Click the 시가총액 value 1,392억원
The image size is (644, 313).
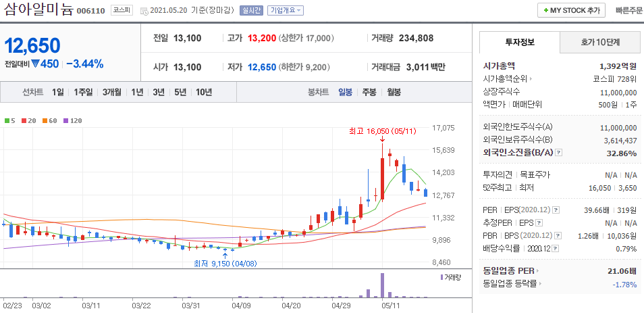click(x=618, y=66)
